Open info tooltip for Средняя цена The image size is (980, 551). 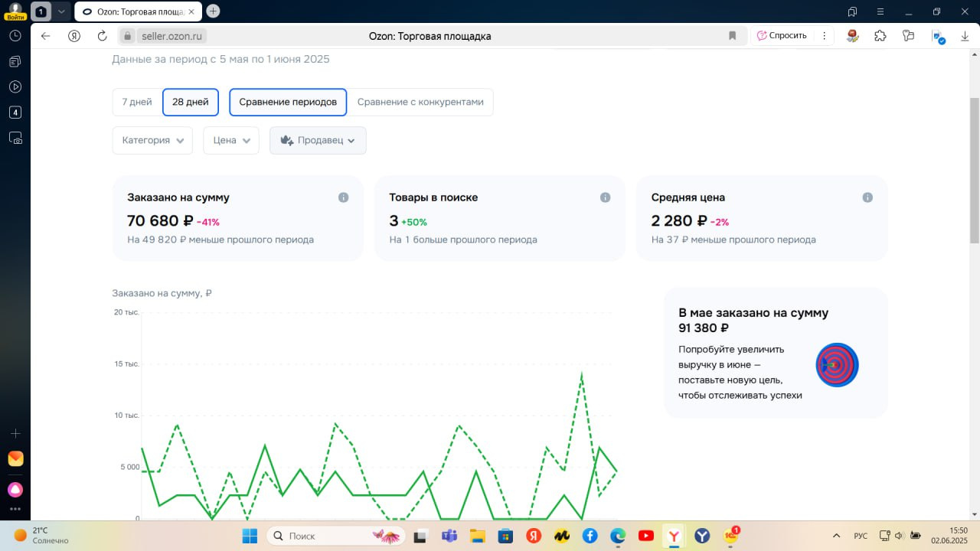[x=867, y=197]
